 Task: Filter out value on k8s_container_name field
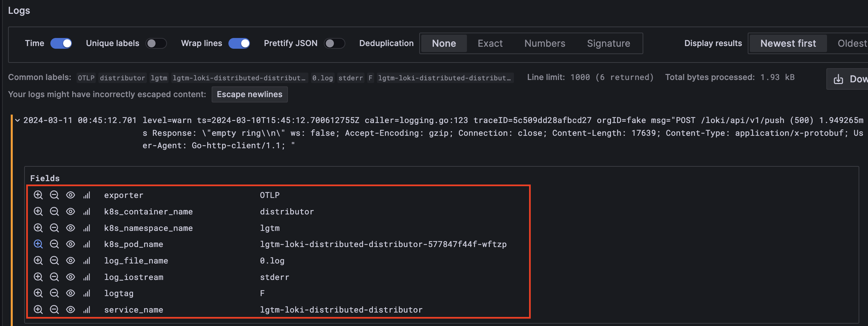[x=54, y=211]
